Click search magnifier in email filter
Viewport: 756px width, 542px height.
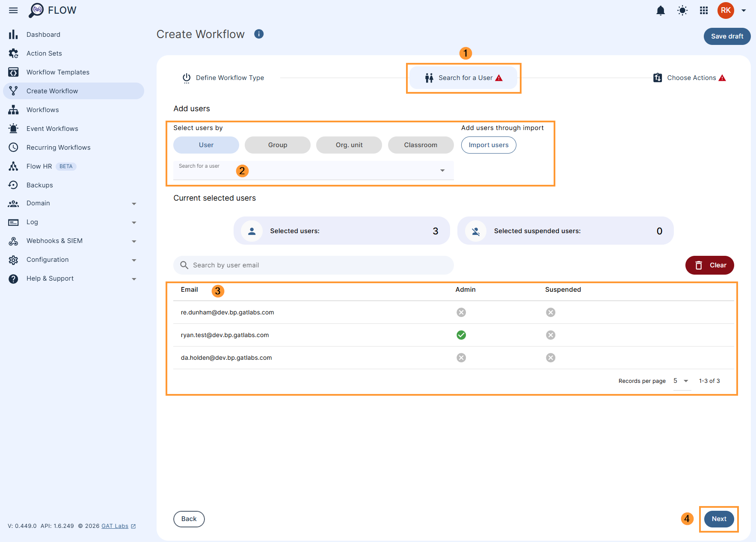184,265
